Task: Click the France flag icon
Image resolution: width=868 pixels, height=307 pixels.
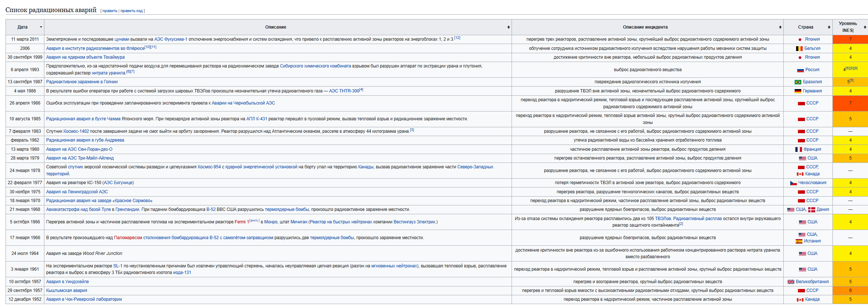Action: 799,149
